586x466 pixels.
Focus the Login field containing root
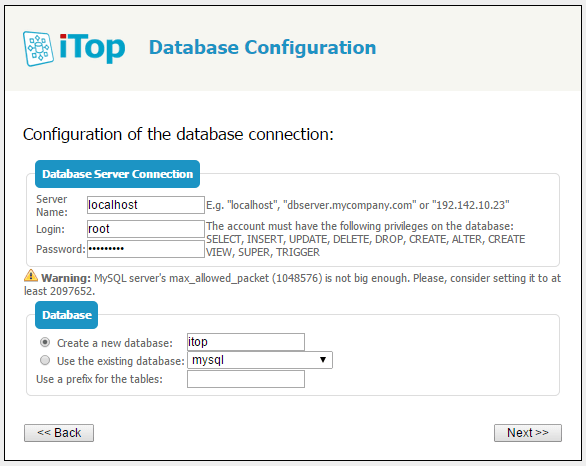pos(146,229)
